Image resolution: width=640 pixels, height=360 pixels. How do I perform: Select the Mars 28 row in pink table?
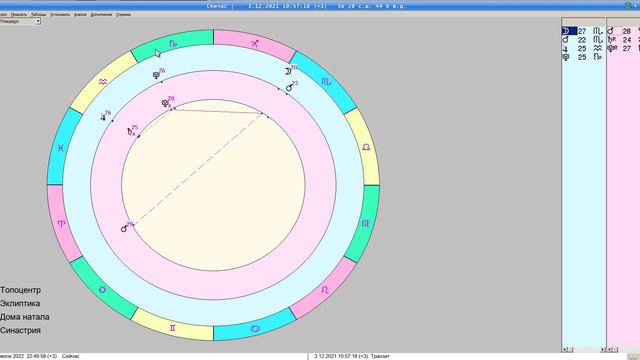[x=623, y=31]
